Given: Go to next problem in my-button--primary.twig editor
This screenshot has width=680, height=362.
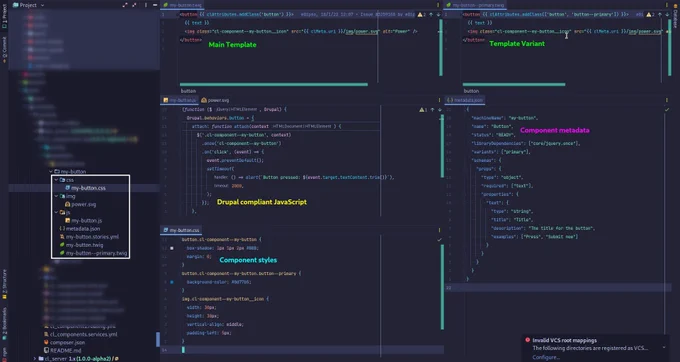Looking at the screenshot, I should pyautogui.click(x=667, y=15).
